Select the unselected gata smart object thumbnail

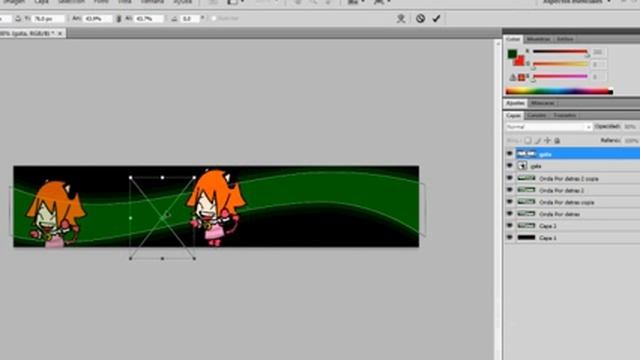(522, 166)
